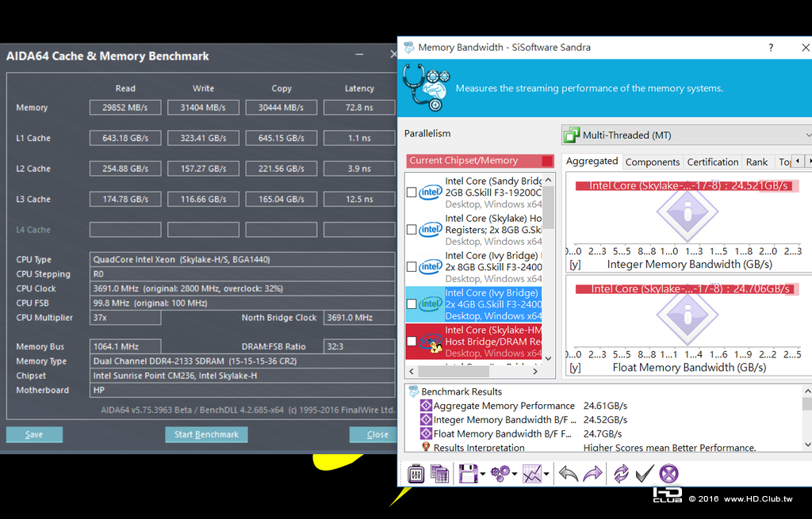Select the Aggregate Memory Performance 24.61GB/s row
The width and height of the screenshot is (812, 519).
tap(524, 406)
